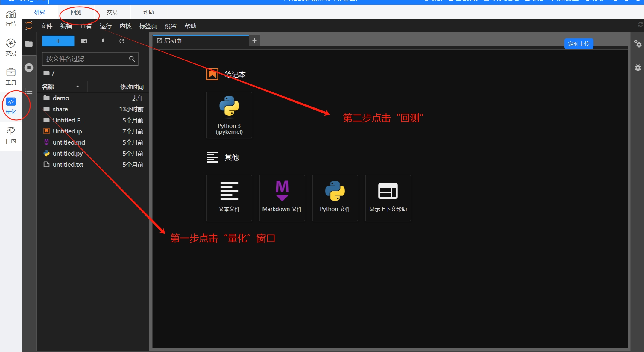Open table of contents panel icon
644x352 pixels.
coord(29,91)
